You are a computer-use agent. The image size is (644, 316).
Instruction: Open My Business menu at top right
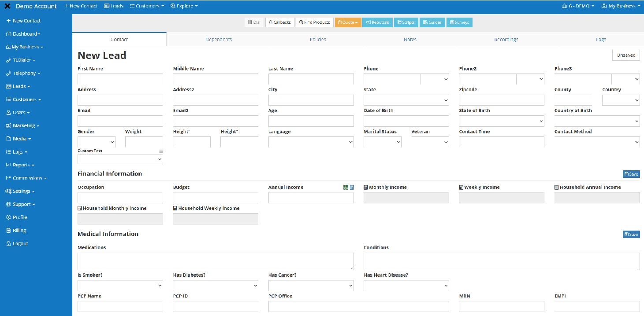(621, 6)
